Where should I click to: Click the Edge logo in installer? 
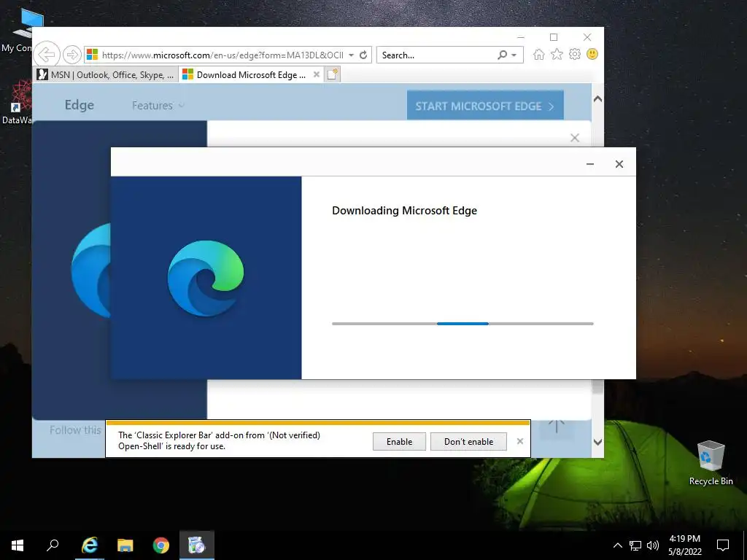(206, 279)
